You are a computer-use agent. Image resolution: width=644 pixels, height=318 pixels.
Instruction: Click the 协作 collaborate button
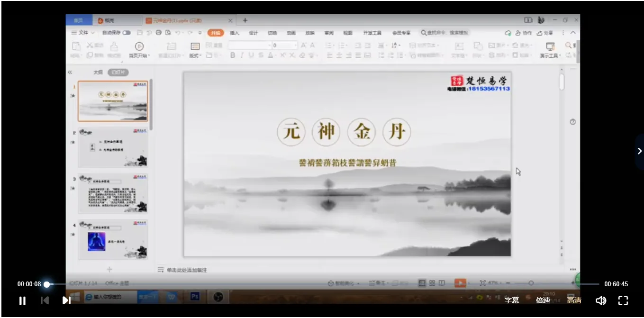click(x=524, y=33)
